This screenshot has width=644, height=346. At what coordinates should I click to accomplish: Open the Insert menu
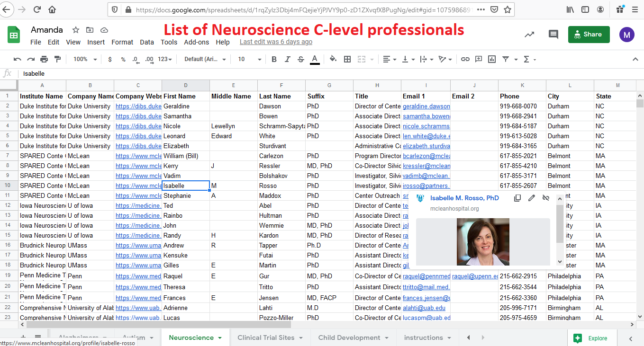point(96,42)
